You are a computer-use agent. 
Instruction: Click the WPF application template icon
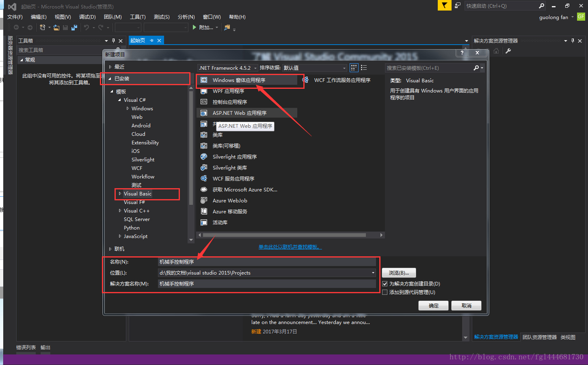point(204,91)
